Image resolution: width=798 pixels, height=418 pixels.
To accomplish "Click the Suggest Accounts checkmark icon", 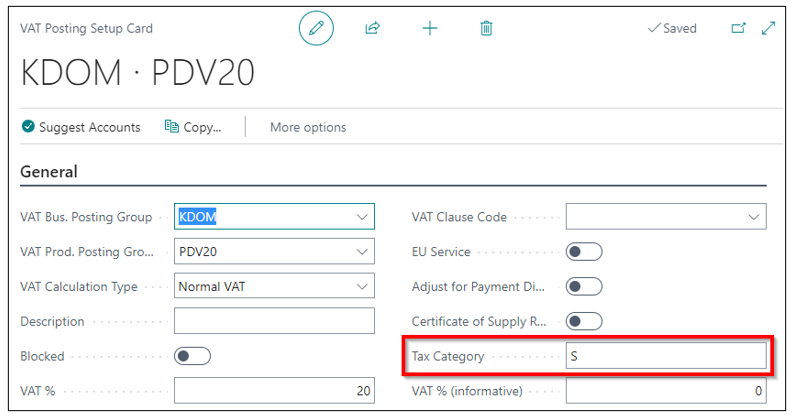I will point(28,126).
